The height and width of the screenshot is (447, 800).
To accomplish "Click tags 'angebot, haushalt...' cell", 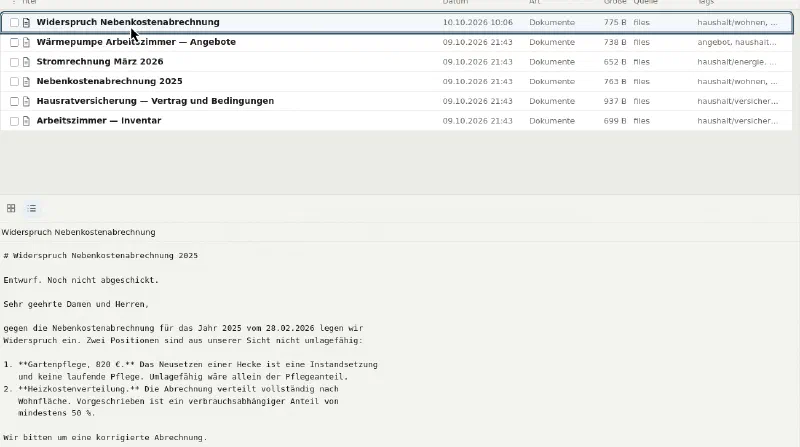I will 737,42.
